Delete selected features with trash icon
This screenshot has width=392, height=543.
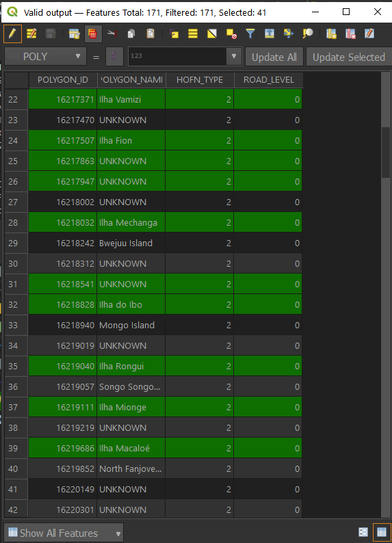click(93, 34)
